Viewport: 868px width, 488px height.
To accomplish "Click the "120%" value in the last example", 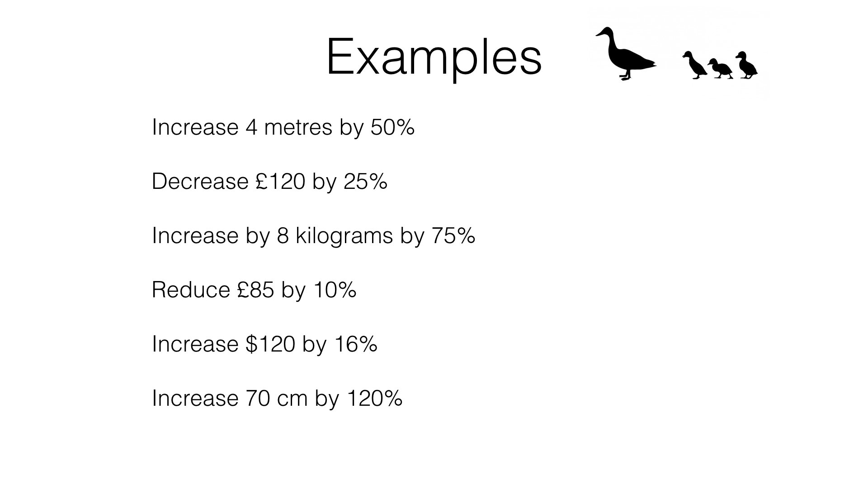I will pyautogui.click(x=374, y=399).
